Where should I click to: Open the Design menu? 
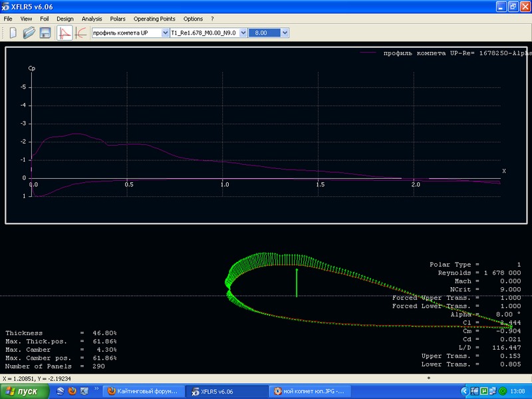pyautogui.click(x=65, y=19)
